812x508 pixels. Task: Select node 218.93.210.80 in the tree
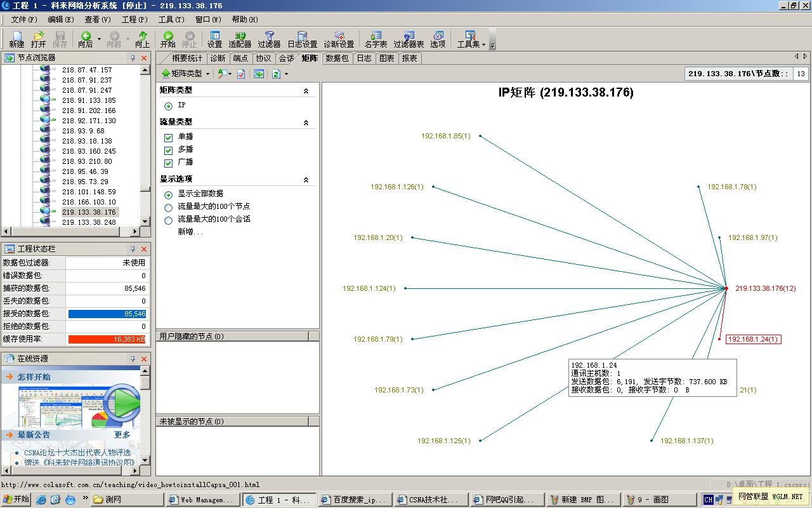87,161
